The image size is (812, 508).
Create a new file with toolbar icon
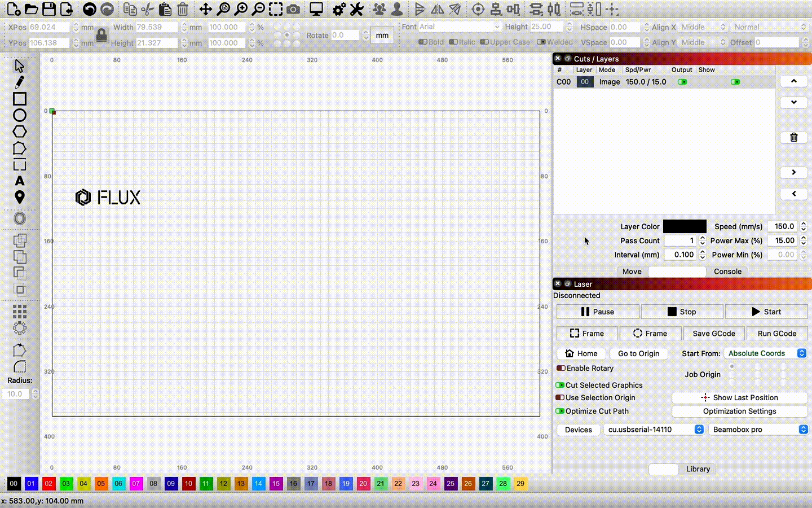tap(14, 9)
